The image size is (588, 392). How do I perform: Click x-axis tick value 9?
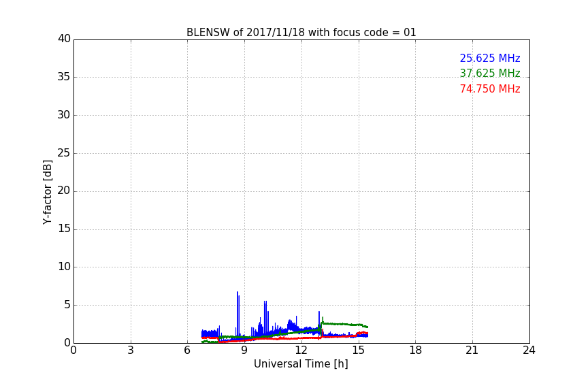pyautogui.click(x=244, y=350)
